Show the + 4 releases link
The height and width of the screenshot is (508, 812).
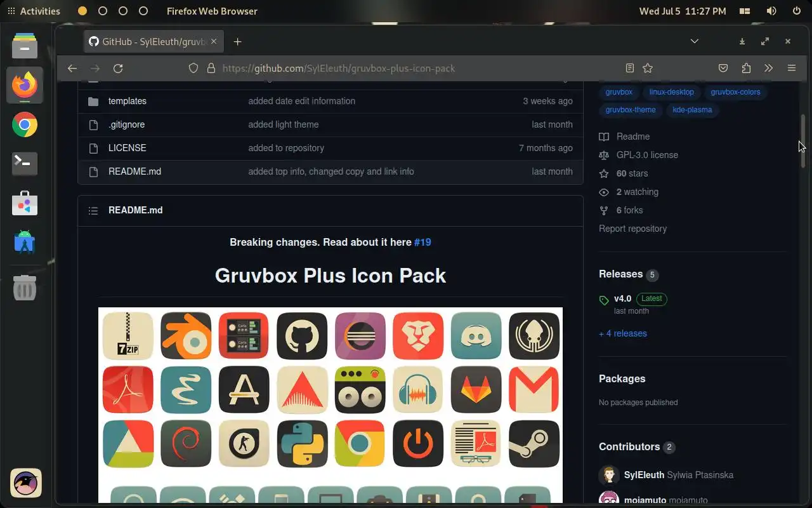(x=623, y=333)
